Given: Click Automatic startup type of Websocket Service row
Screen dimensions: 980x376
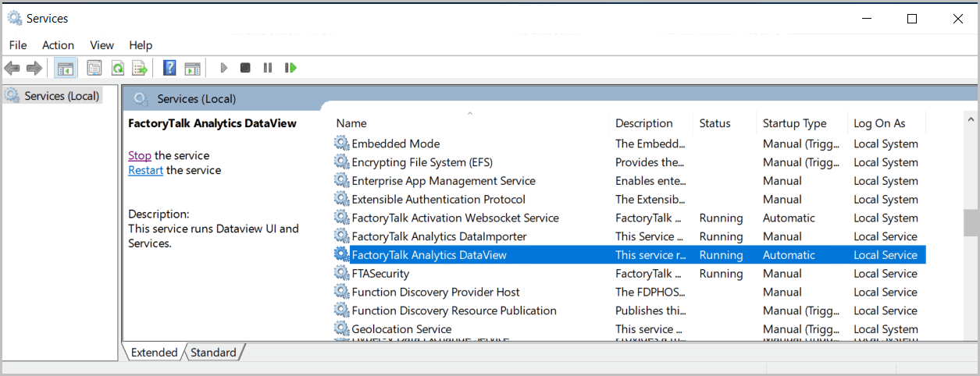Looking at the screenshot, I should click(x=789, y=218).
